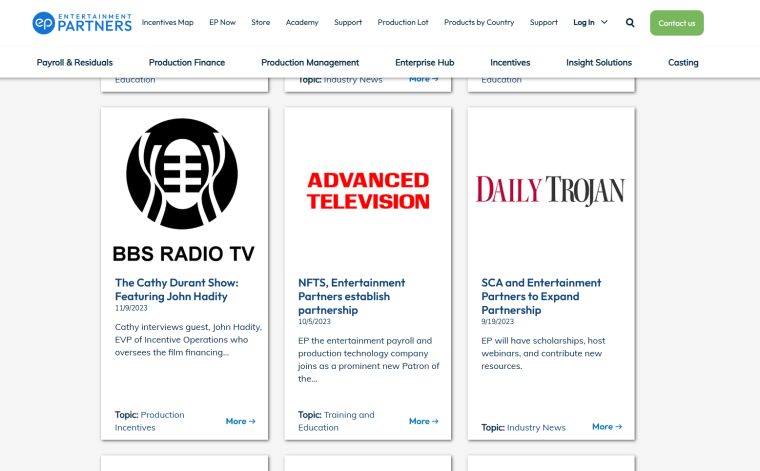This screenshot has height=471, width=760.
Task: Go to the Store link
Action: tap(260, 22)
